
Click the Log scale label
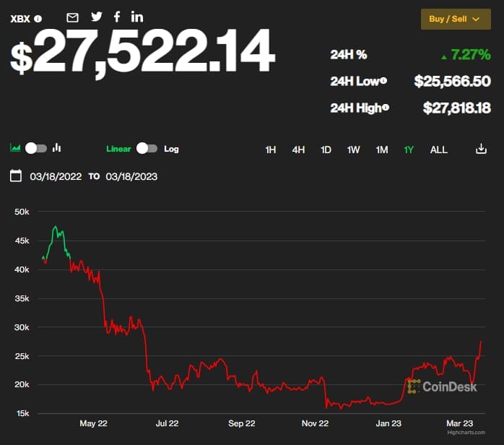tap(171, 149)
